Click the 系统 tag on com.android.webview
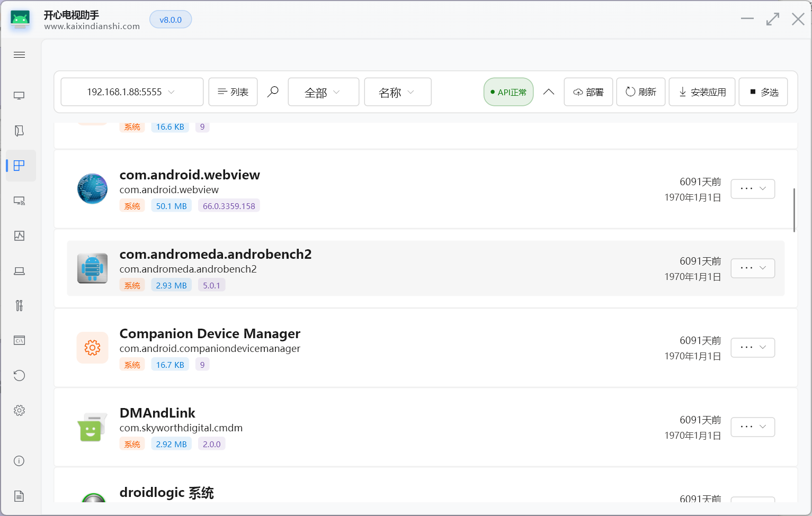Image resolution: width=812 pixels, height=516 pixels. pos(132,206)
